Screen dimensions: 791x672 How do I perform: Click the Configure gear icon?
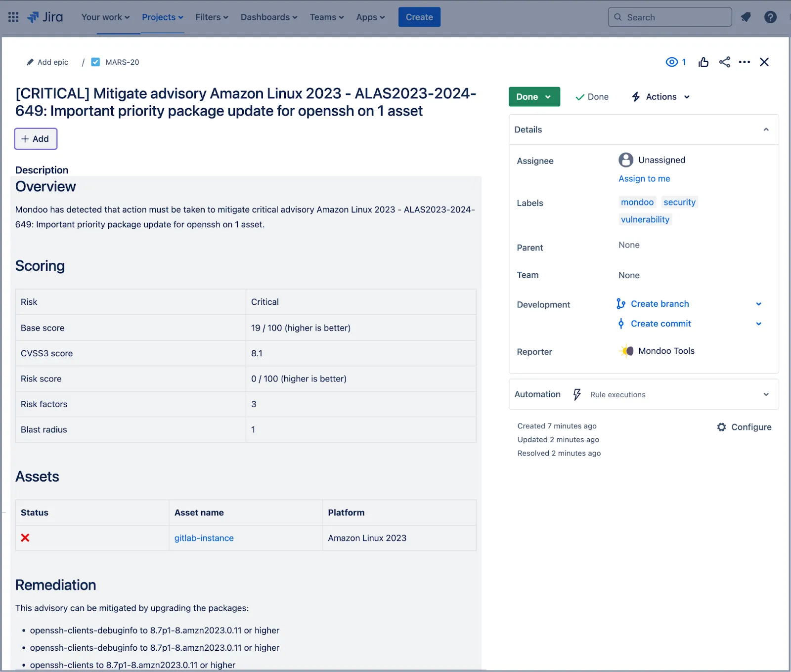tap(722, 427)
